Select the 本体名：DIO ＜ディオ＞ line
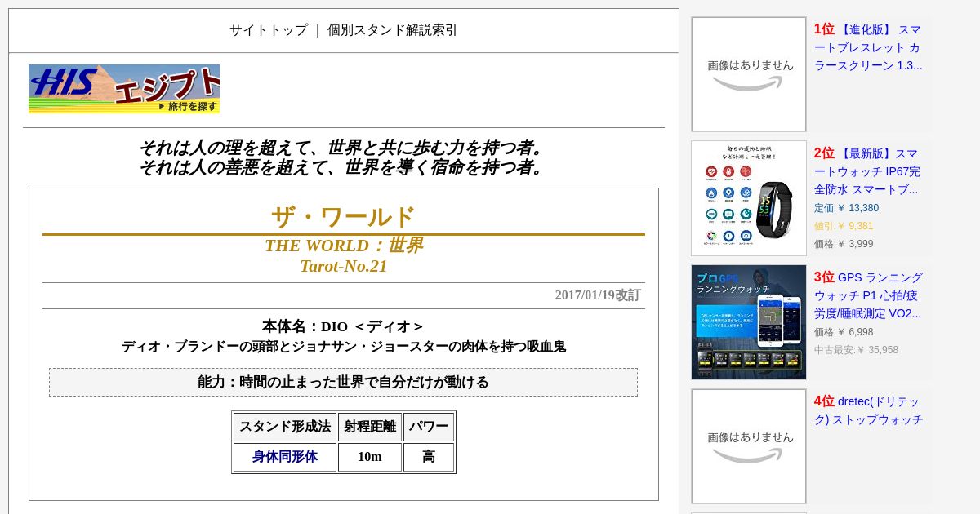 pyautogui.click(x=344, y=326)
